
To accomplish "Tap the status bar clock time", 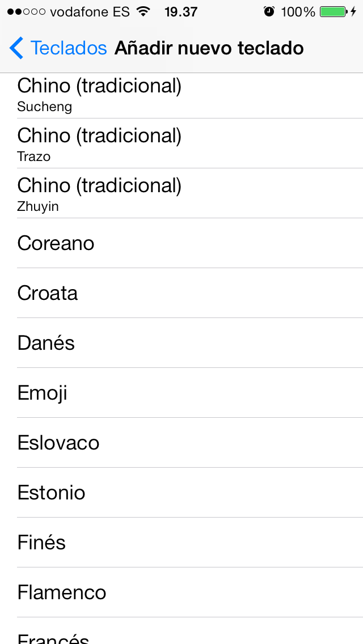I will tap(181, 11).
